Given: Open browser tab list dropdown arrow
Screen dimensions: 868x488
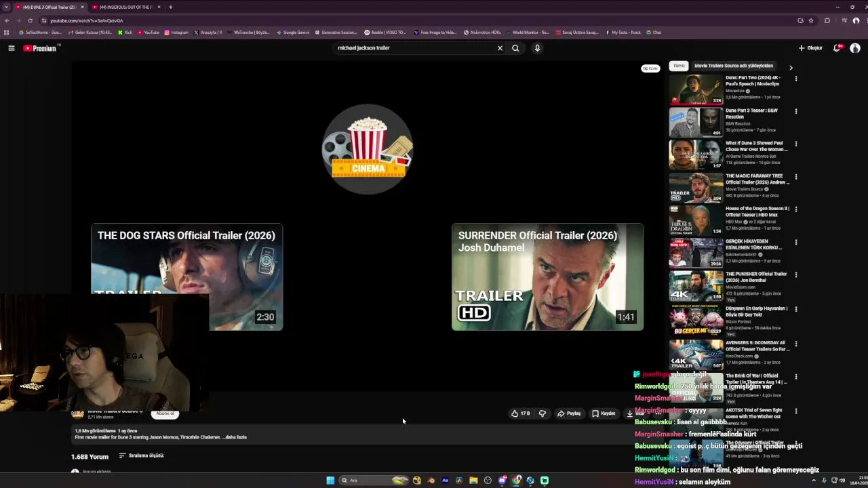Looking at the screenshot, I should (x=6, y=7).
